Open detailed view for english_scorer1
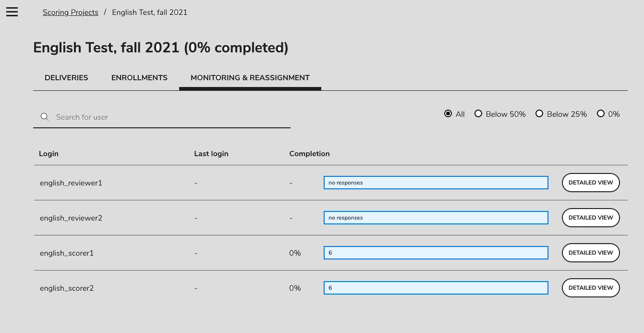This screenshot has height=333, width=644. (x=591, y=253)
